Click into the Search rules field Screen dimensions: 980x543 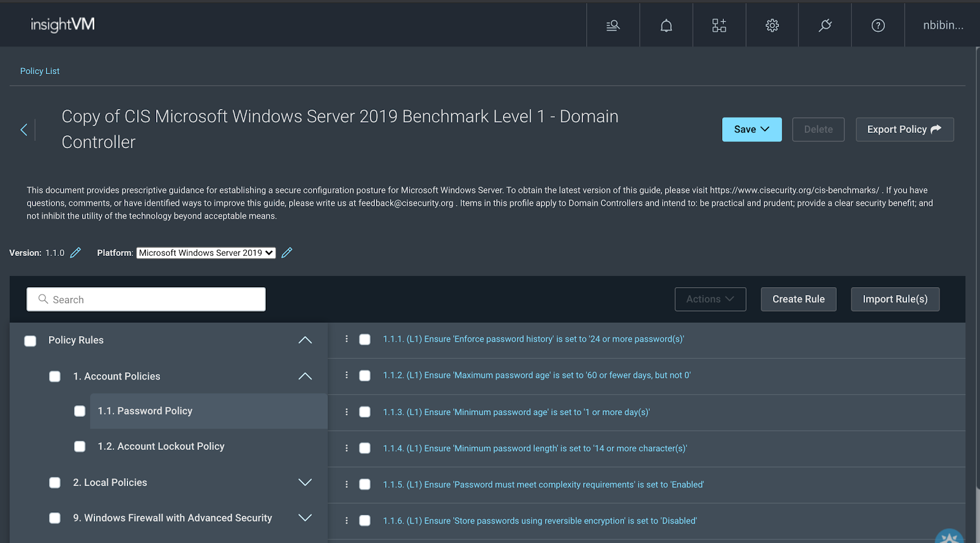click(x=146, y=299)
